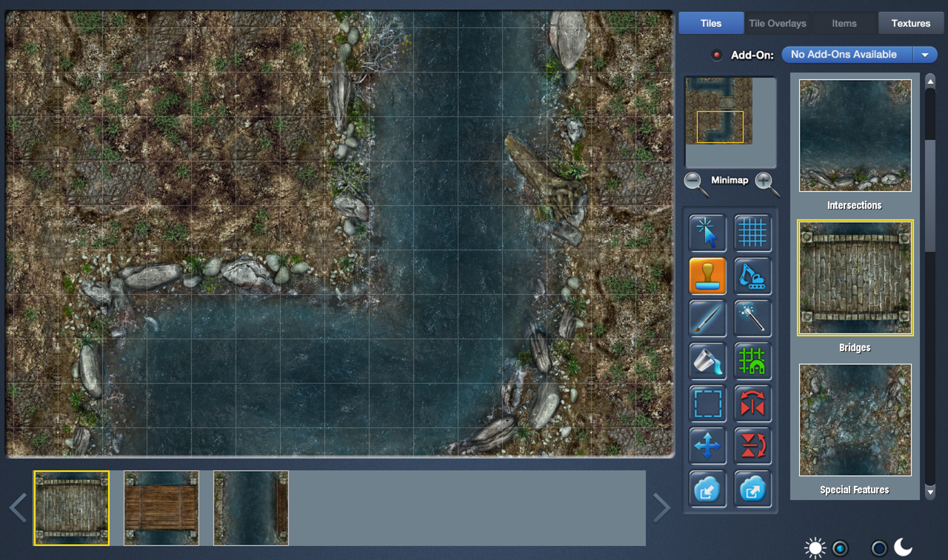Pick the river dock tile thumbnail
This screenshot has width=948, height=560.
[251, 508]
